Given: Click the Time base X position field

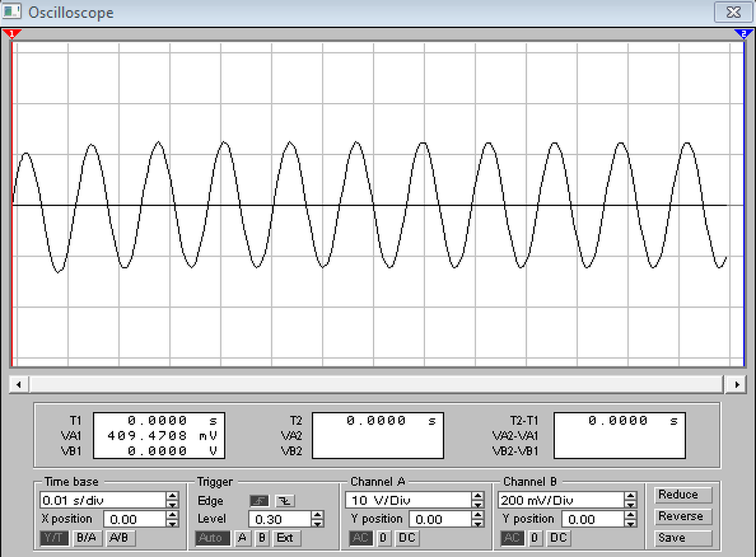Looking at the screenshot, I should (135, 519).
